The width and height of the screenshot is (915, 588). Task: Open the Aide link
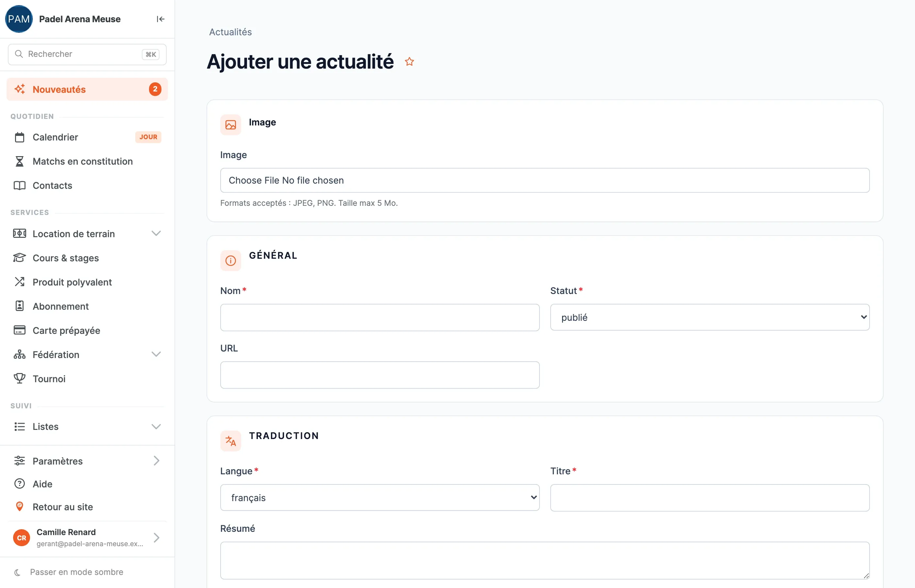[87, 484]
